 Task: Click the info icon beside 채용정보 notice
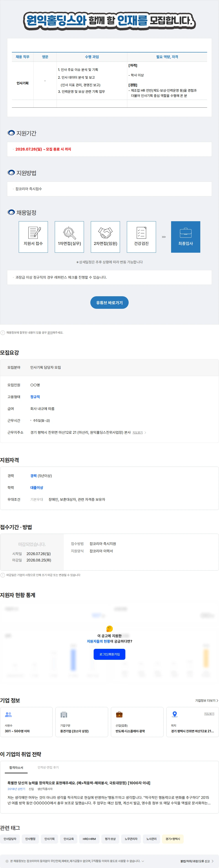coord(3,333)
